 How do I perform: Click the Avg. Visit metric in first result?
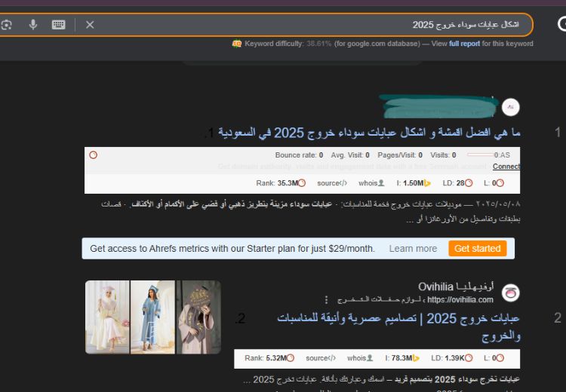tap(350, 155)
